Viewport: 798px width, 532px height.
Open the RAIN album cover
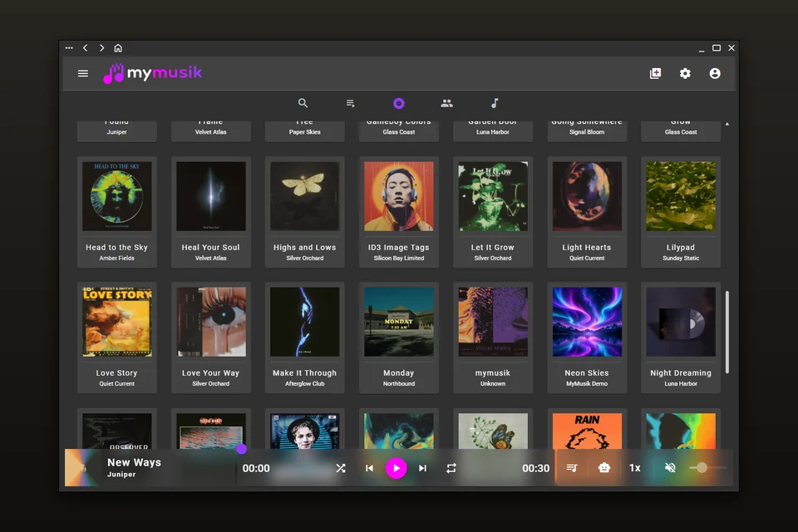coord(587,431)
